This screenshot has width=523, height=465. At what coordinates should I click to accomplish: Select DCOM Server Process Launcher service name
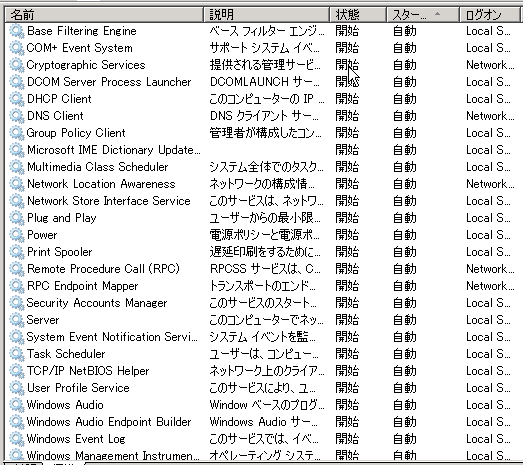coord(109,82)
